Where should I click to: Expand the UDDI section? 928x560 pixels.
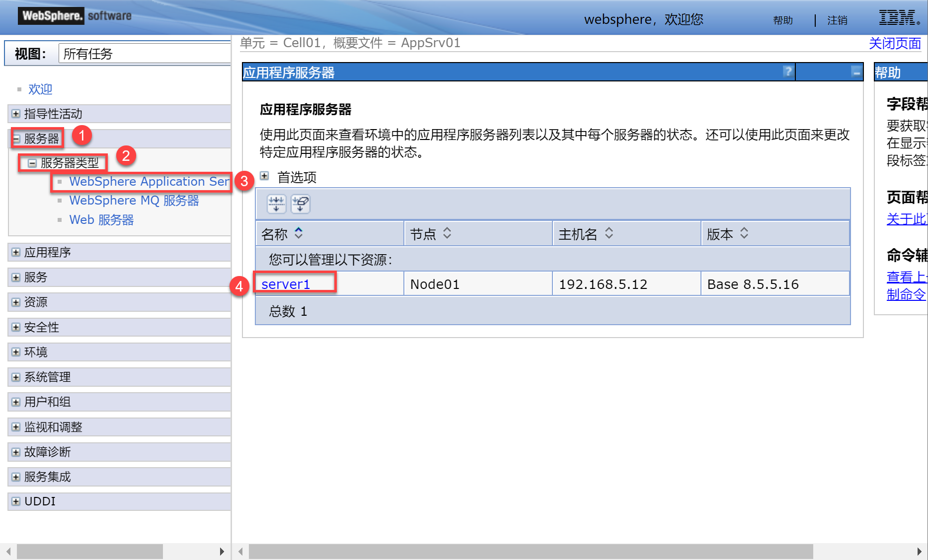(x=16, y=501)
